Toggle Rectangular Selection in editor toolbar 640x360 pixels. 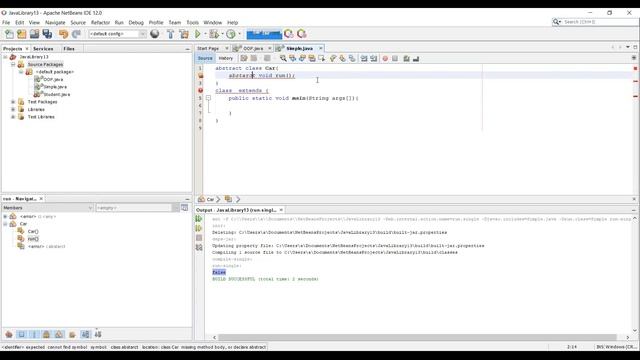322,58
